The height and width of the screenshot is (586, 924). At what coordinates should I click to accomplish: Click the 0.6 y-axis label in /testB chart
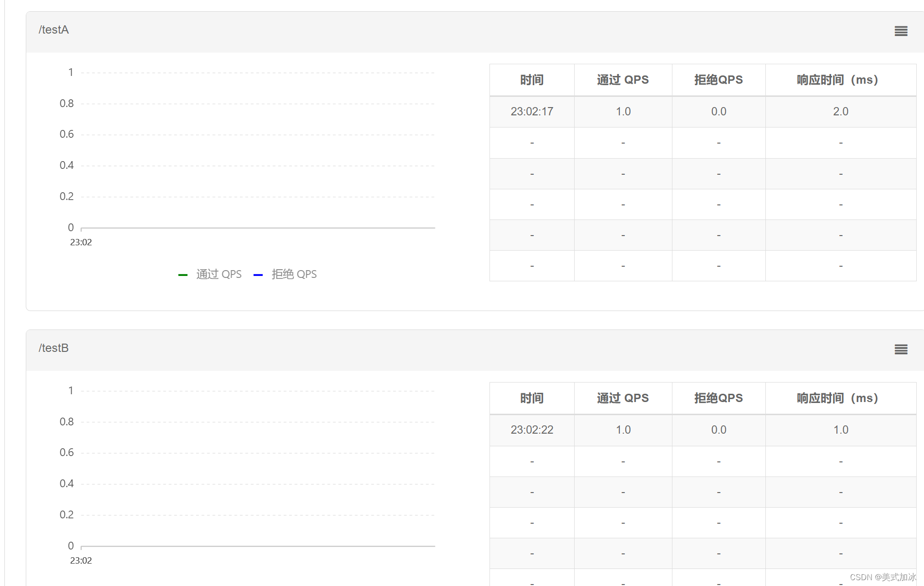click(x=67, y=453)
